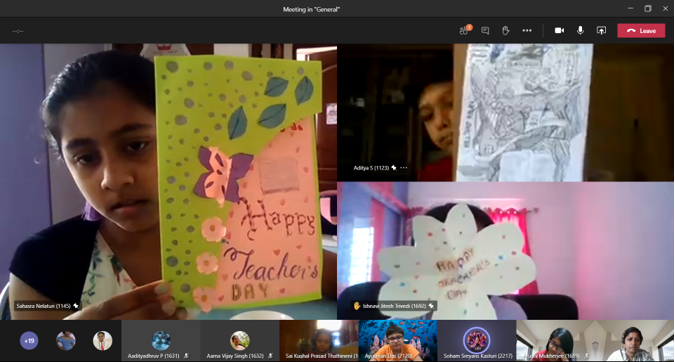The image size is (675, 362).
Task: Toggle the camera on or off
Action: (x=559, y=31)
